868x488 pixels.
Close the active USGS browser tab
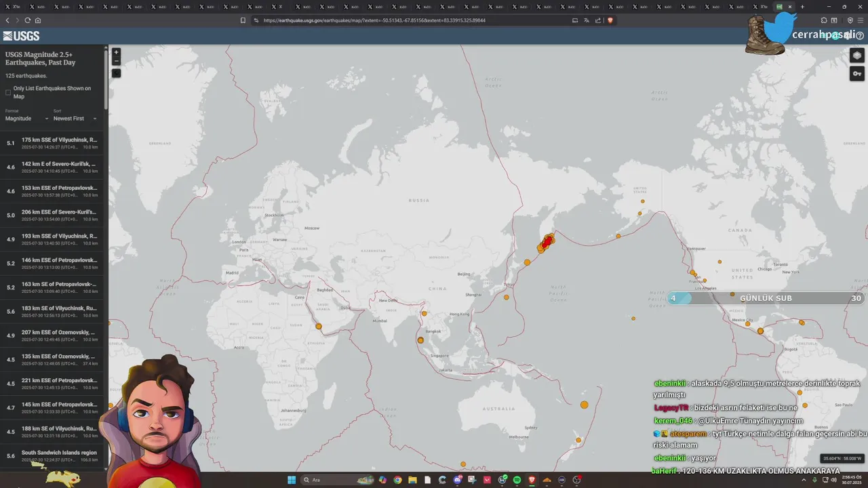point(790,7)
